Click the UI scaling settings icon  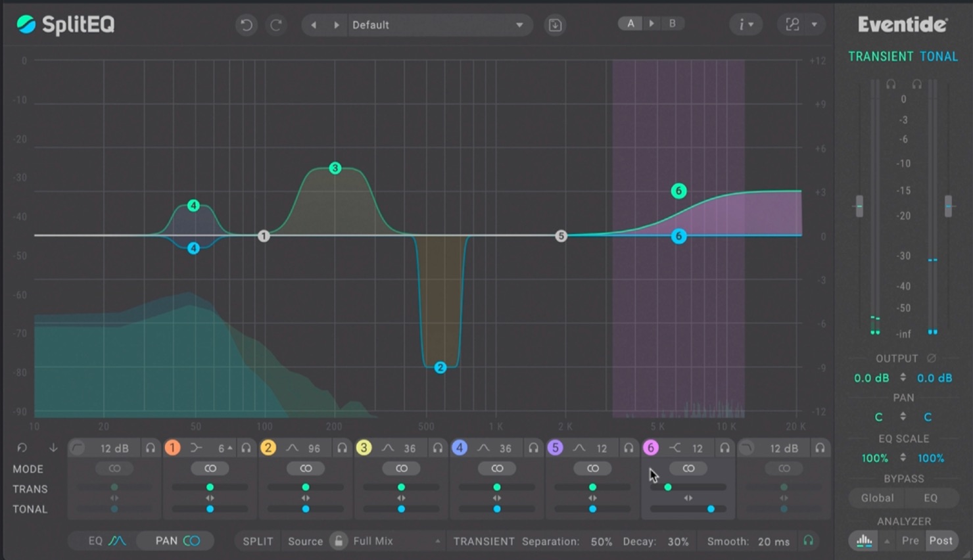792,25
